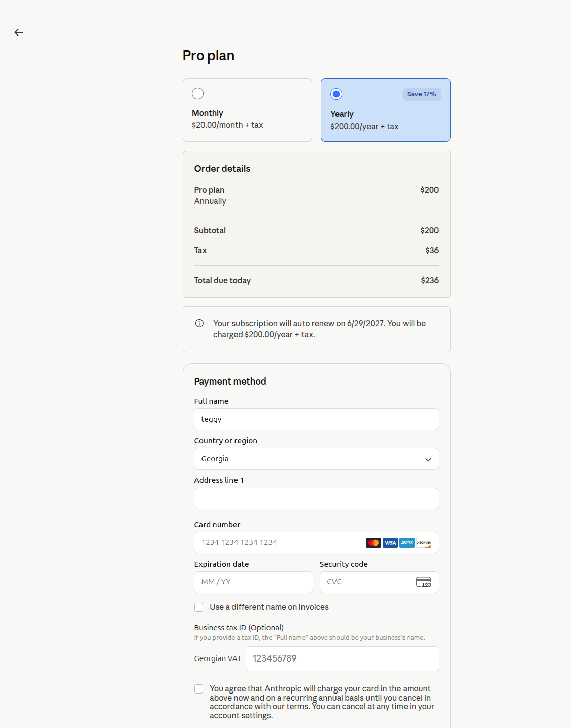Select the Yearly billing radio button

tap(336, 94)
